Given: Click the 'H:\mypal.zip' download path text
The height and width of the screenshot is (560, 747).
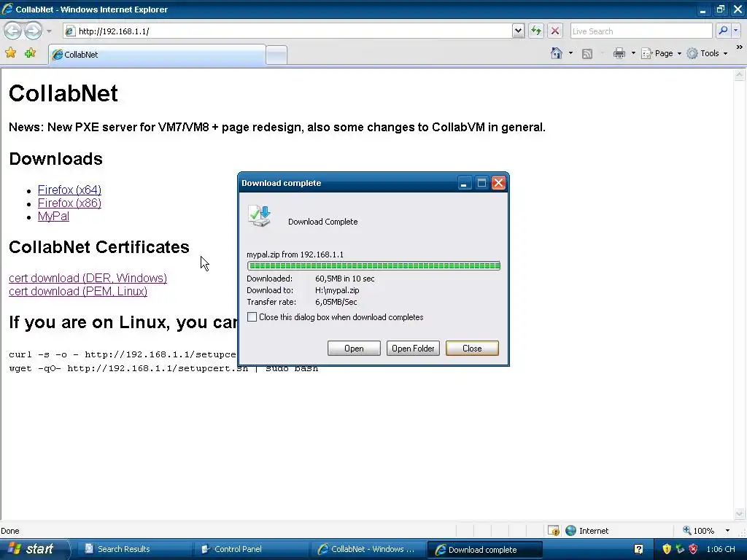Looking at the screenshot, I should [x=337, y=290].
